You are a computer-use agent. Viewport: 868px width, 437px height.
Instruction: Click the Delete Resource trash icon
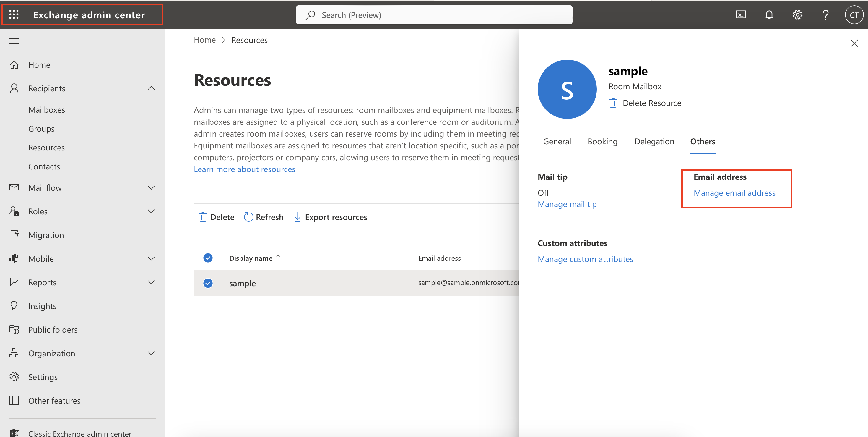612,103
